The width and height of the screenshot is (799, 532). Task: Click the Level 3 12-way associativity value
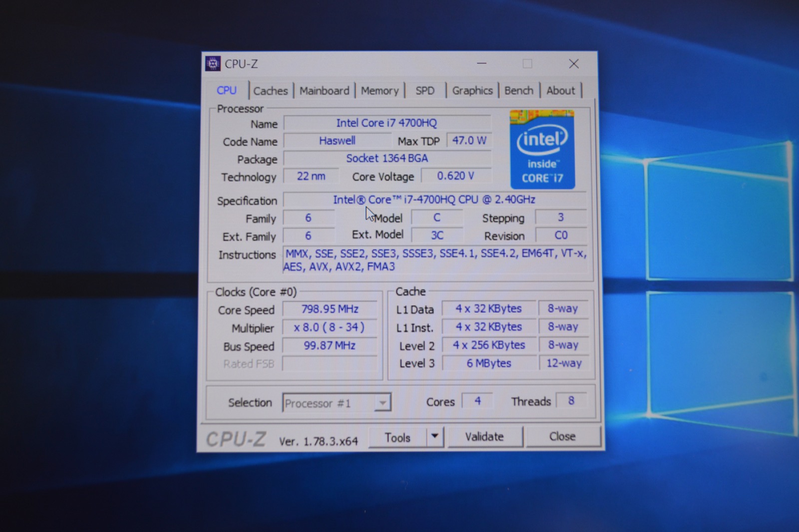click(x=564, y=363)
